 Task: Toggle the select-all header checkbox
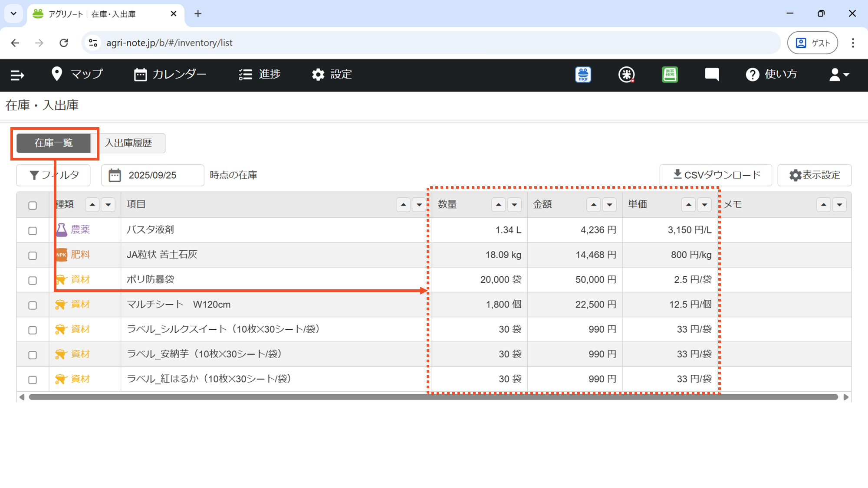[33, 205]
